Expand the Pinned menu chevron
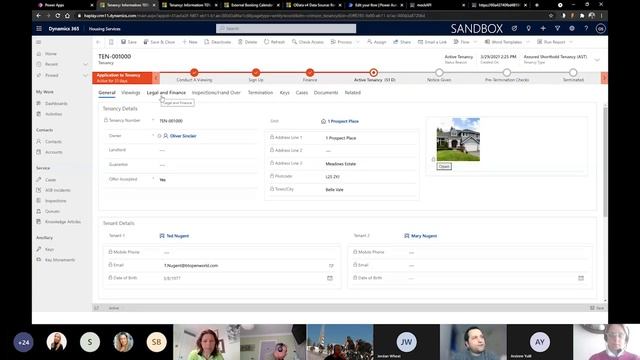The height and width of the screenshot is (360, 640). [x=85, y=76]
